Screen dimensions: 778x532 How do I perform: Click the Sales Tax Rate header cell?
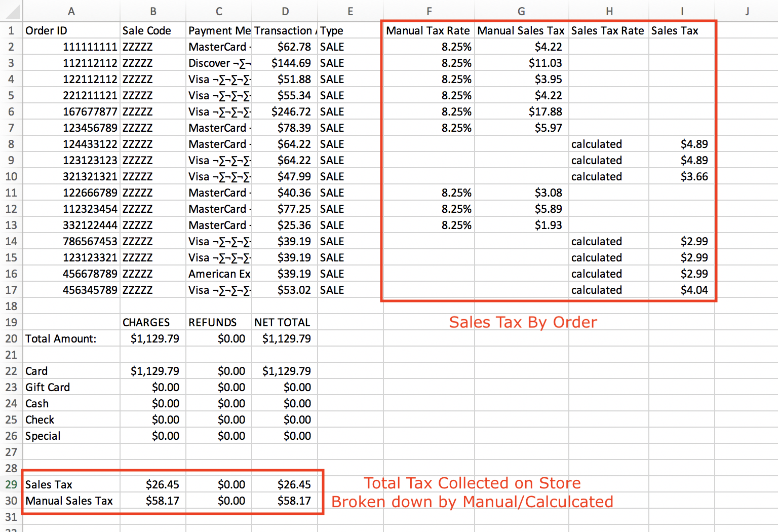tap(609, 30)
